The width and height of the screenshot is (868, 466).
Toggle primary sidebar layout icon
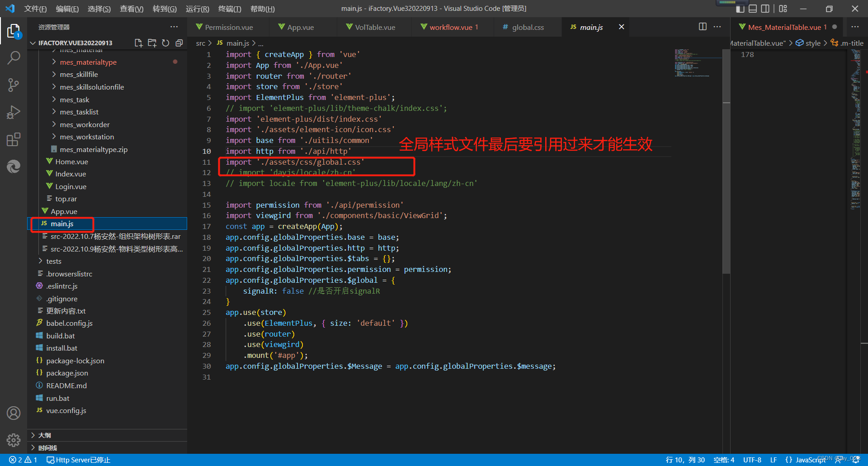click(740, 9)
